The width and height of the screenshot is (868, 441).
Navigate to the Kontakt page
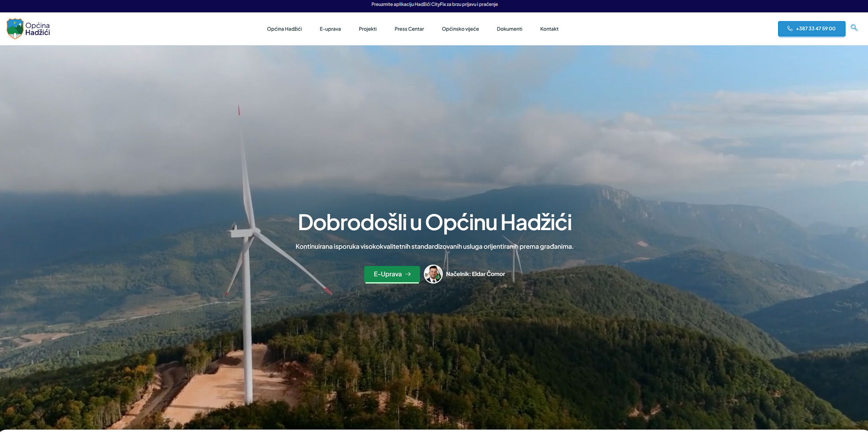coord(549,29)
